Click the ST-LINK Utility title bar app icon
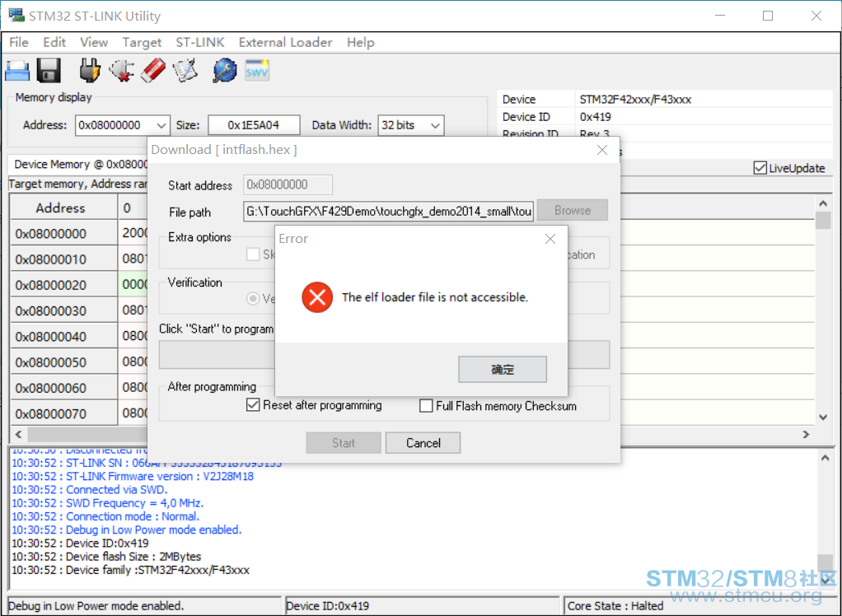Viewport: 842px width, 616px height. click(16, 16)
